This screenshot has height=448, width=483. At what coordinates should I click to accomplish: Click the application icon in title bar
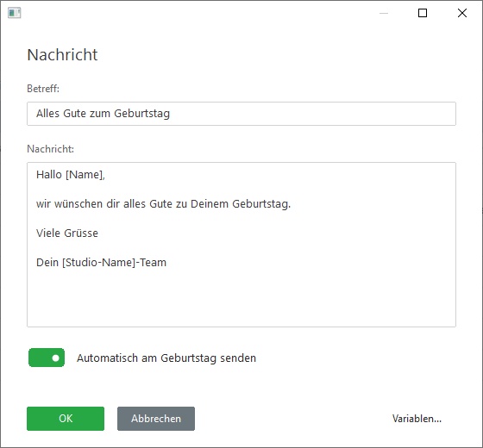[14, 13]
